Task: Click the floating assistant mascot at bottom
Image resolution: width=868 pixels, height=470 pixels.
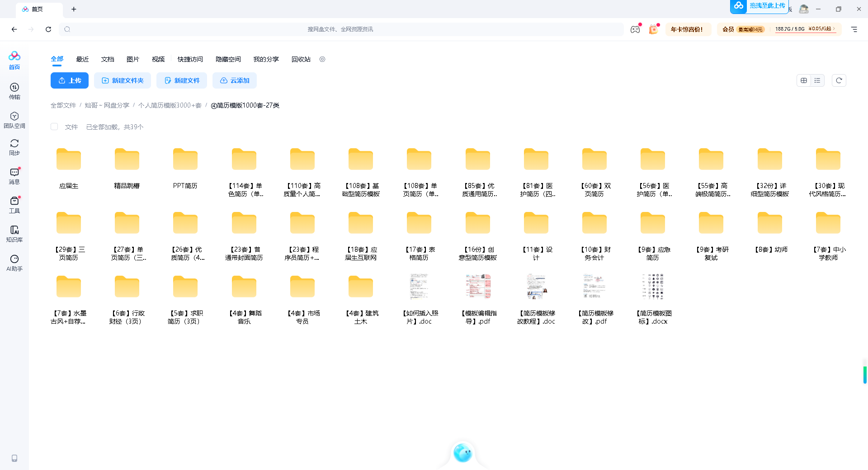Action: [x=462, y=453]
